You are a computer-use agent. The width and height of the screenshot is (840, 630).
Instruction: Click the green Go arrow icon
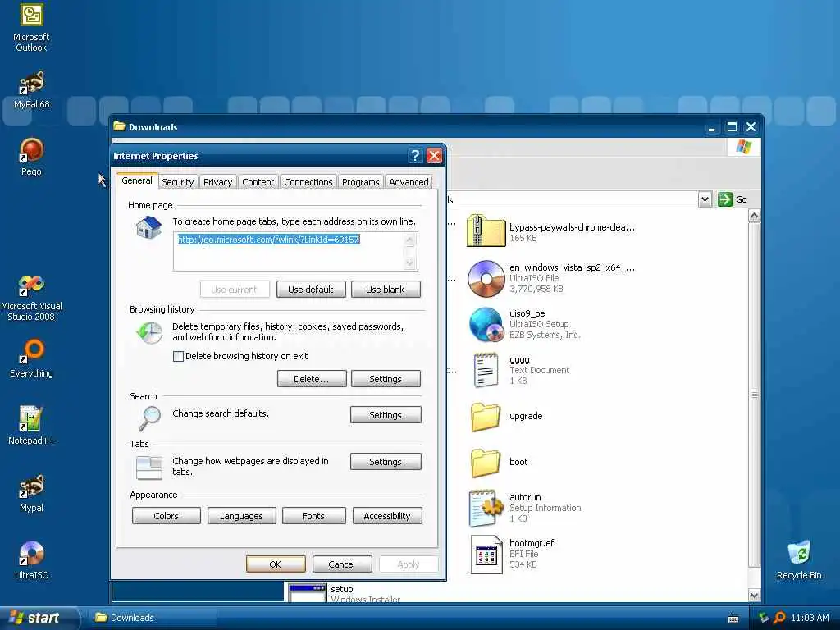coord(725,199)
